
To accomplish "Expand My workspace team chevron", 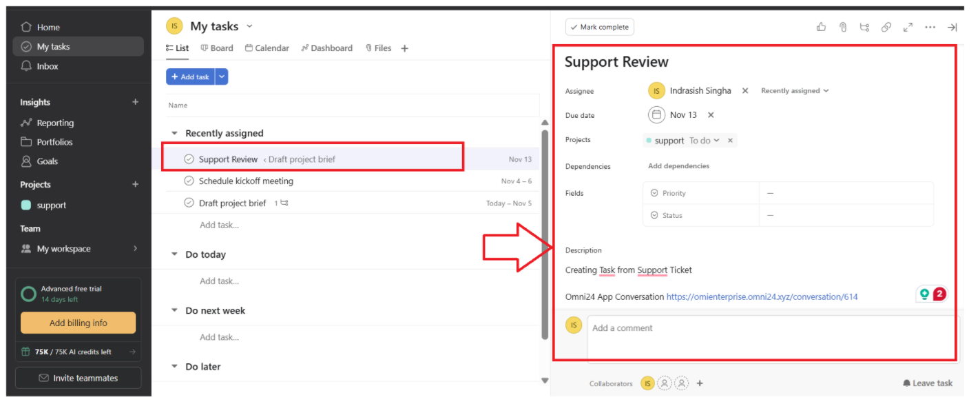I will click(x=135, y=249).
